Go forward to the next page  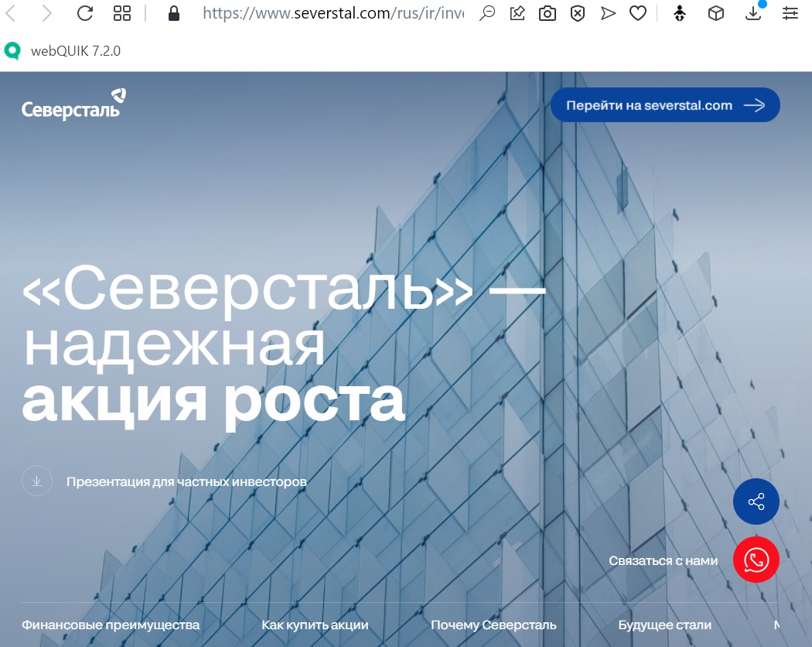click(x=46, y=13)
